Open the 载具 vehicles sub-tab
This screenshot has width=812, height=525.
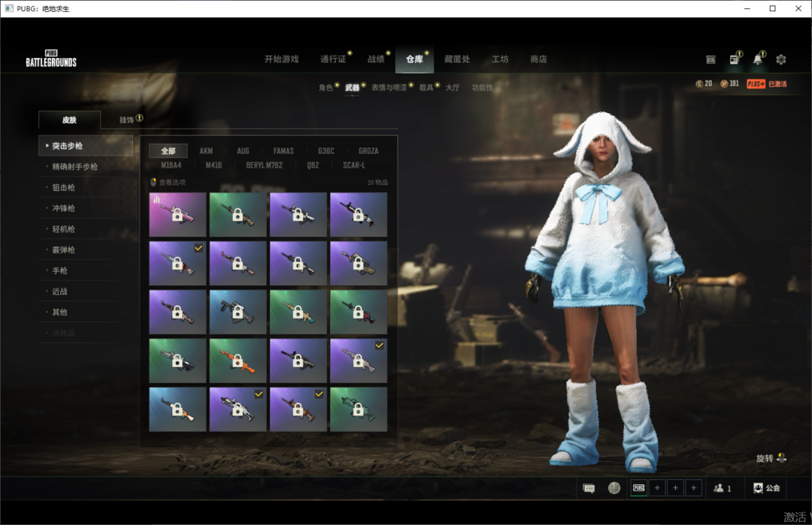(426, 87)
